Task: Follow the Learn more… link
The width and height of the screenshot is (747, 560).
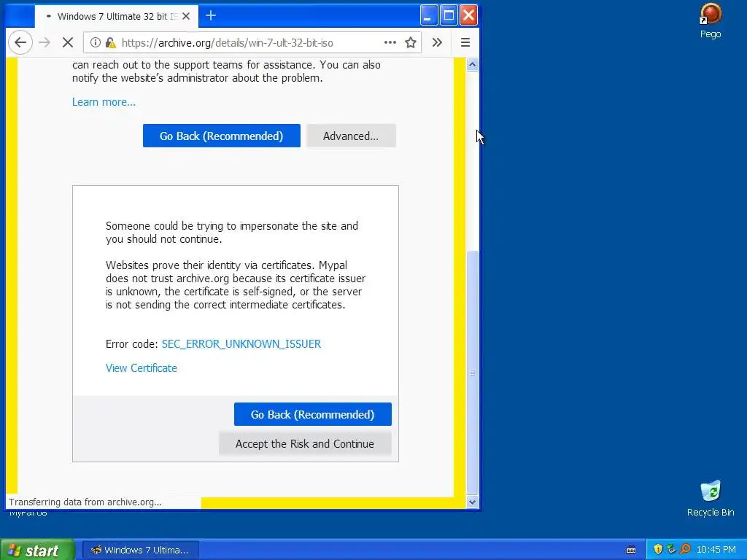Action: (104, 102)
